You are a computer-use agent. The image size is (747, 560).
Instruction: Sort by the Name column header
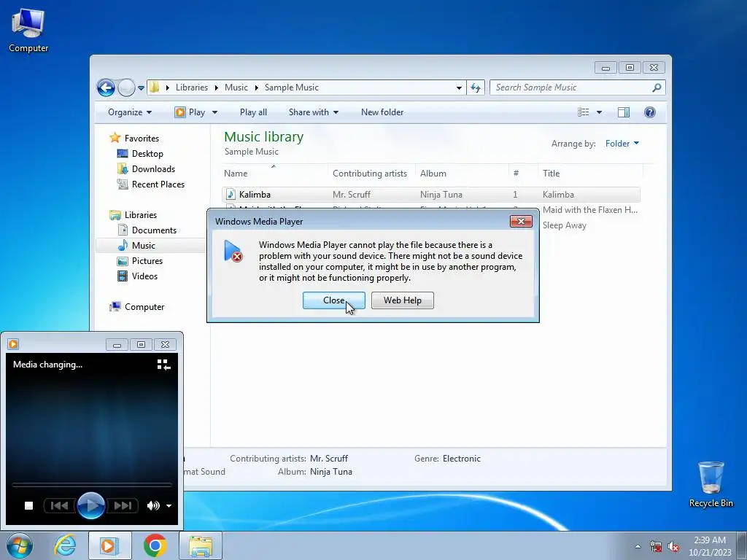click(275, 174)
